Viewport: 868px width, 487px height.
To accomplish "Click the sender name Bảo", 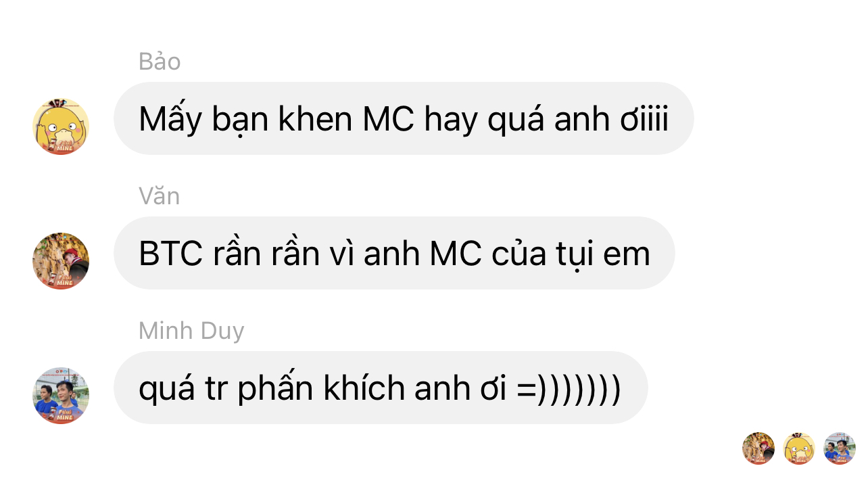I will 160,62.
